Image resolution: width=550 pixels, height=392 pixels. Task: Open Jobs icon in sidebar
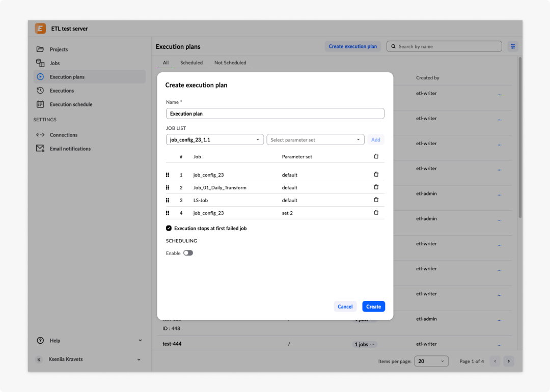tap(40, 63)
